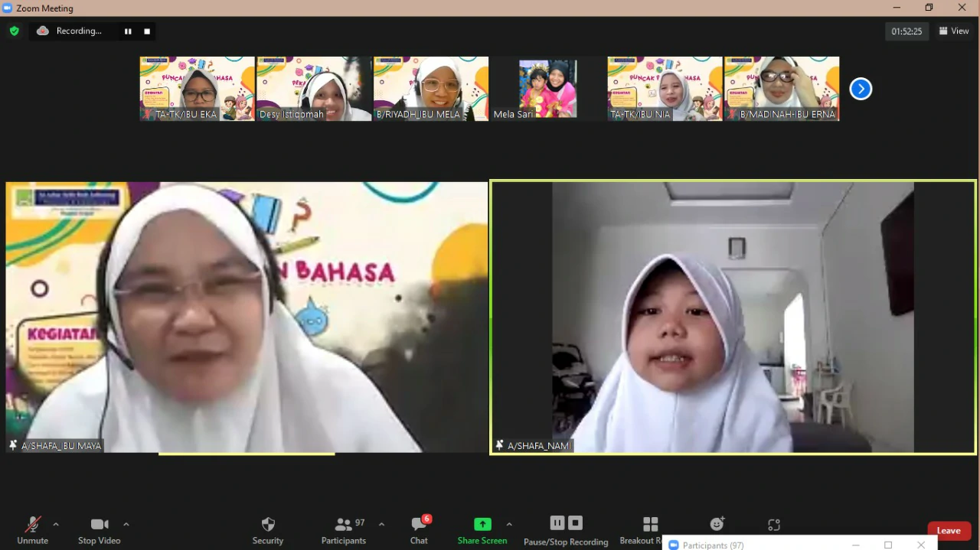The height and width of the screenshot is (550, 980).
Task: Pause the recording from top indicator
Action: click(x=128, y=31)
